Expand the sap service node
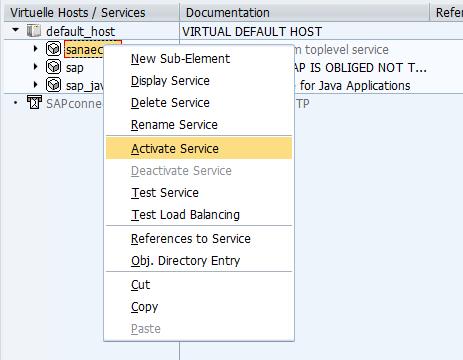 (x=36, y=67)
